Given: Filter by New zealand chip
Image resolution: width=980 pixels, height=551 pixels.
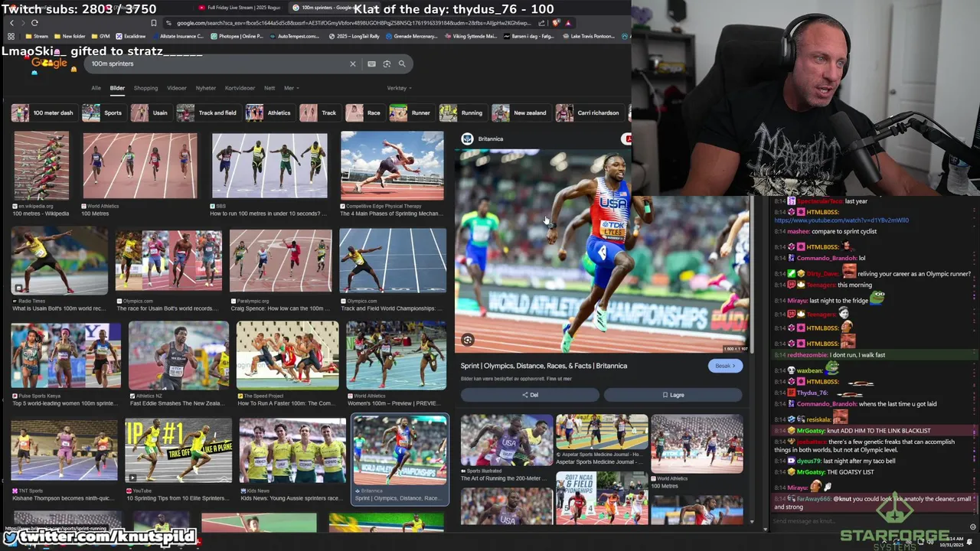Looking at the screenshot, I should [521, 113].
